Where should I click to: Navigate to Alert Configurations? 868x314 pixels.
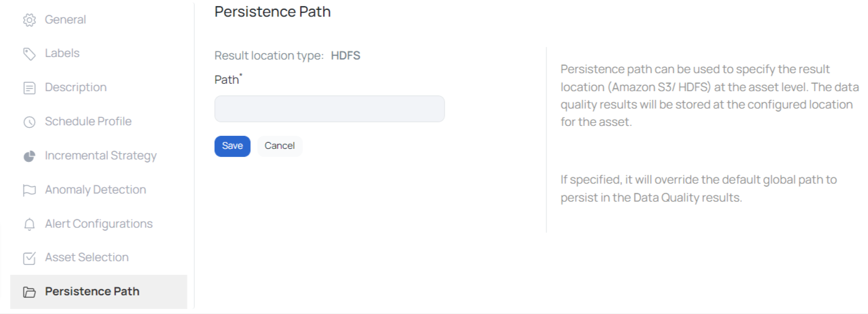pyautogui.click(x=99, y=224)
